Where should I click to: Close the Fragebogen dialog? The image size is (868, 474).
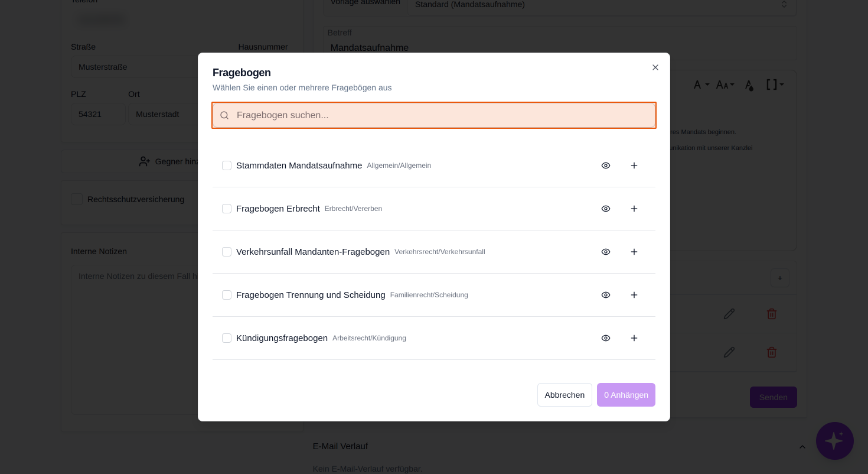point(655,67)
